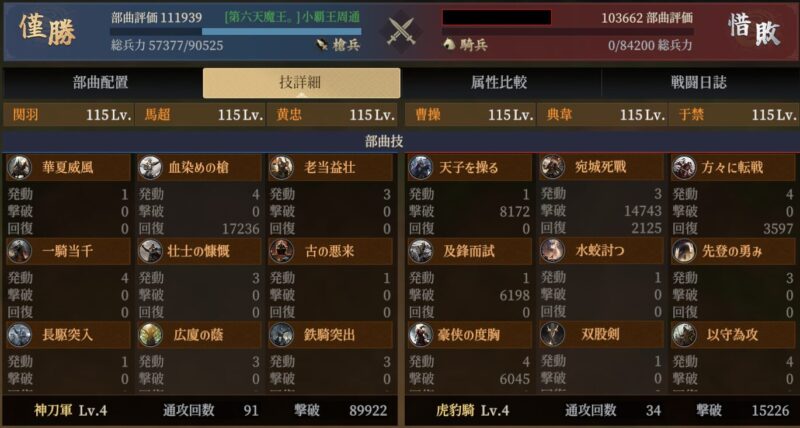
Task: Select general 曹操 115Lv. header
Action: click(470, 115)
